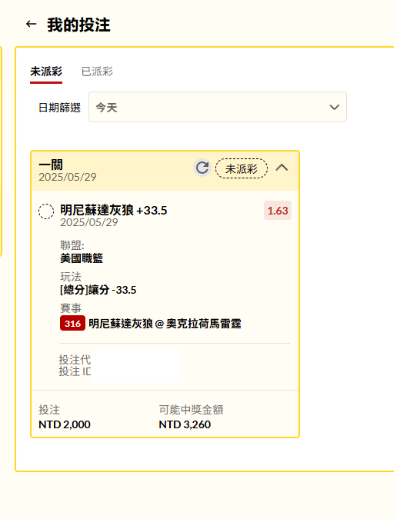This screenshot has width=420, height=519.
Task: Click the league name 美國職籃
Action: [82, 258]
